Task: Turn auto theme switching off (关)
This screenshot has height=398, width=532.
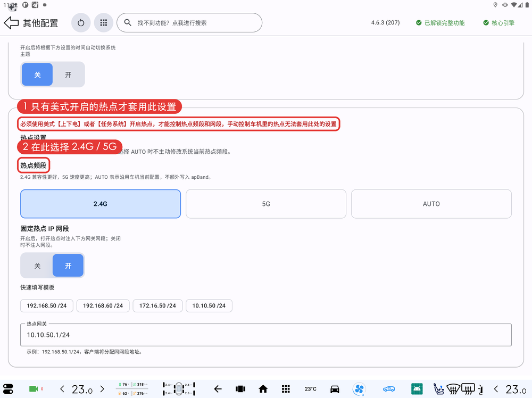Action: [37, 74]
